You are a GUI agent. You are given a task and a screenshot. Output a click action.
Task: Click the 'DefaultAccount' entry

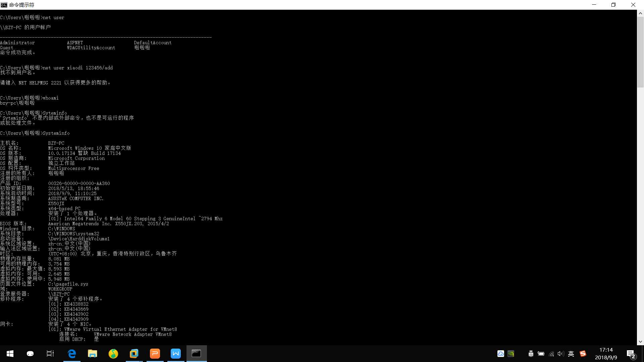153,43
